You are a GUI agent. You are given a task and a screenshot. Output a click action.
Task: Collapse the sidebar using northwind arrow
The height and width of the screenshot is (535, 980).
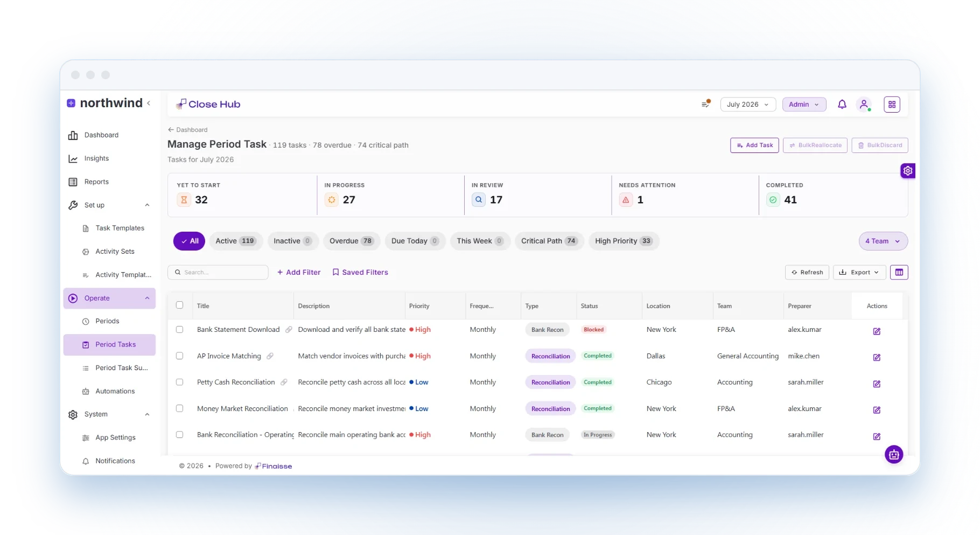pos(149,103)
